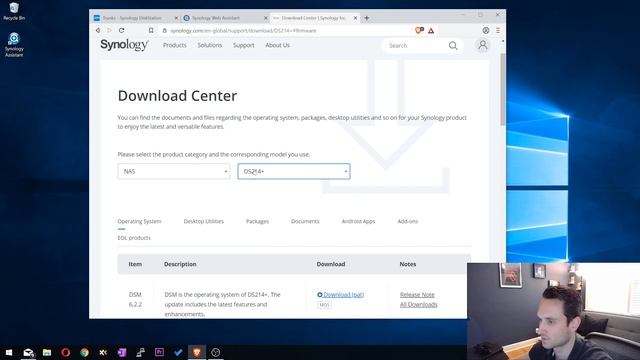Open the NAS product category dropdown

[174, 171]
